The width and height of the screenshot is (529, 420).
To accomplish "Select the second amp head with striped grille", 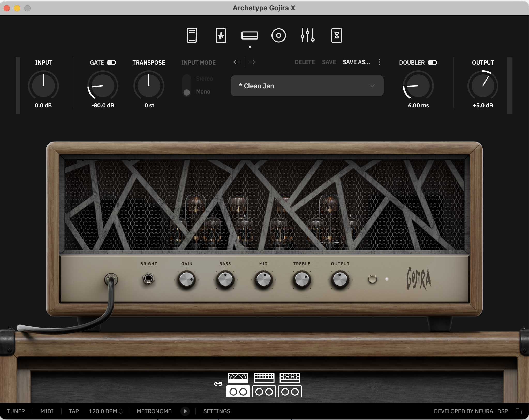I will pyautogui.click(x=264, y=378).
